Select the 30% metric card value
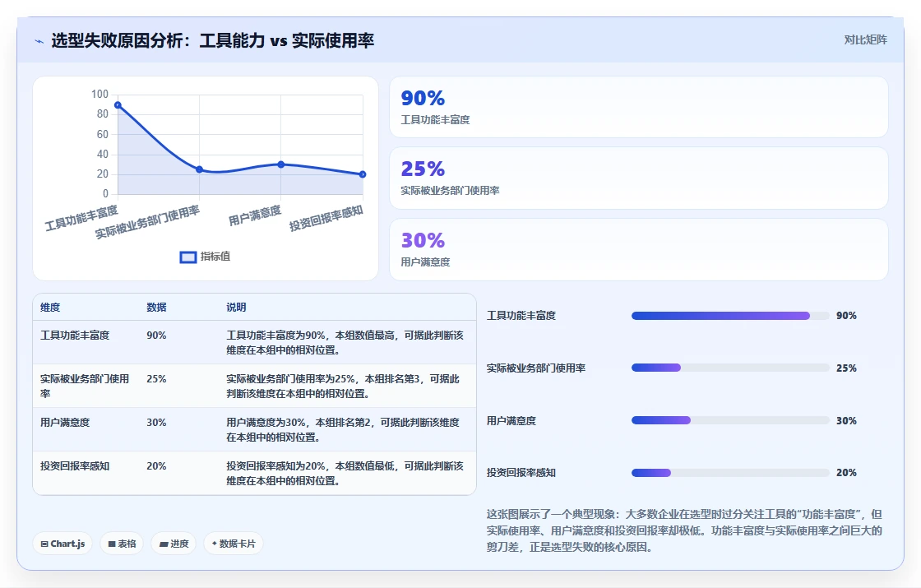921x588 pixels. click(423, 240)
